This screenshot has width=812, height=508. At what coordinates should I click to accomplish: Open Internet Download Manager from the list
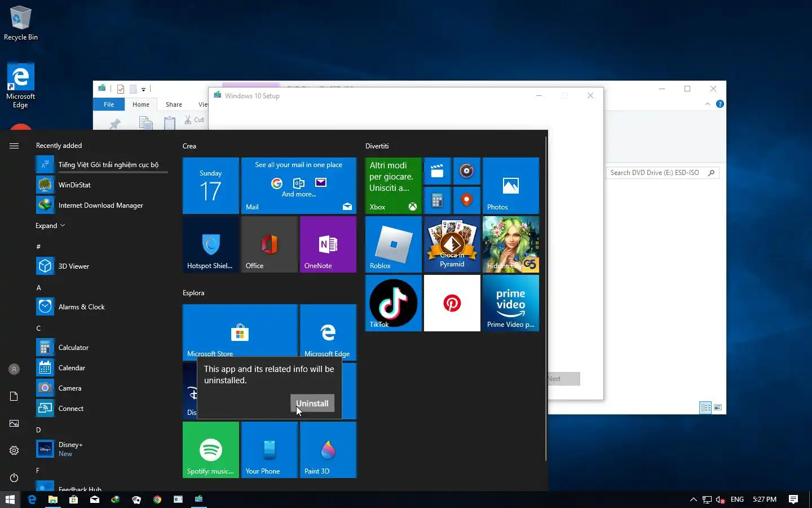pyautogui.click(x=101, y=205)
